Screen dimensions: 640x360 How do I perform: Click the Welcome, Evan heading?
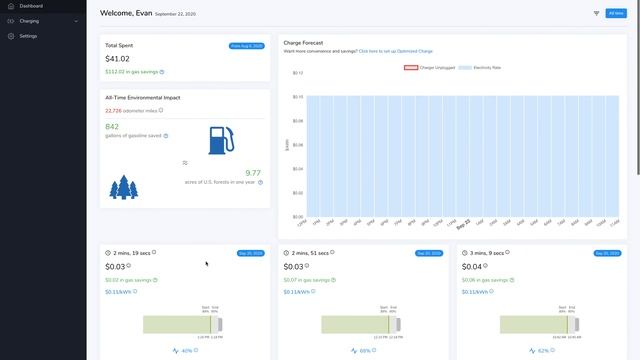[x=126, y=13]
